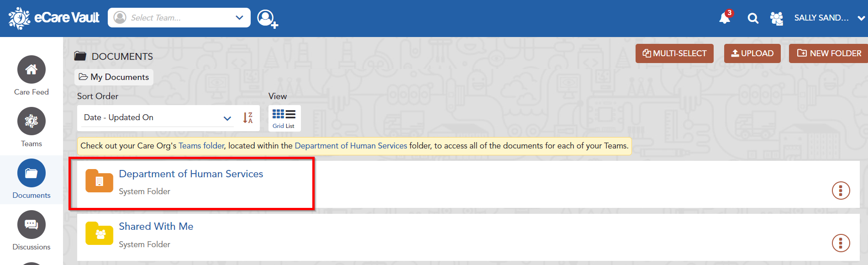The height and width of the screenshot is (265, 868).
Task: Open Discussions from the sidebar
Action: pyautogui.click(x=32, y=231)
